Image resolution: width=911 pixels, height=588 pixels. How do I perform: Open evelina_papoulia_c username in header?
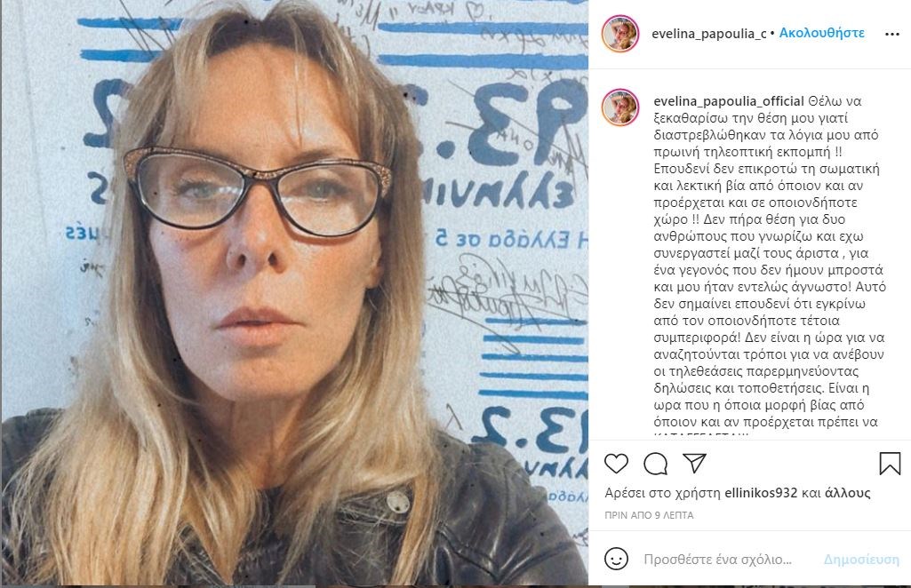click(709, 34)
